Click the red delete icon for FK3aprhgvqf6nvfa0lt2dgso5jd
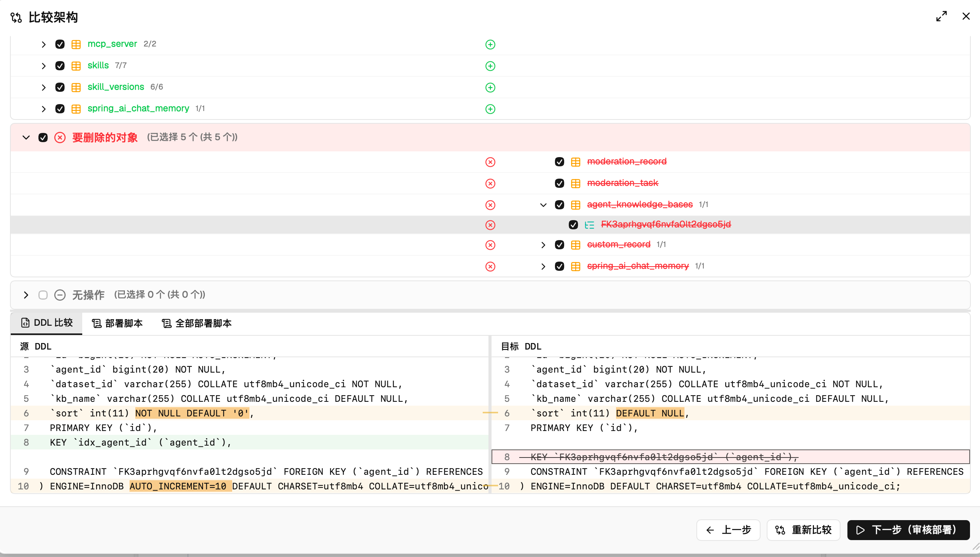980x557 pixels. [490, 225]
